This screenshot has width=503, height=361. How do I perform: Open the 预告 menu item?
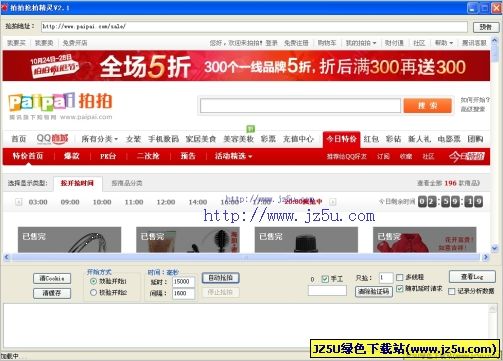click(x=188, y=156)
